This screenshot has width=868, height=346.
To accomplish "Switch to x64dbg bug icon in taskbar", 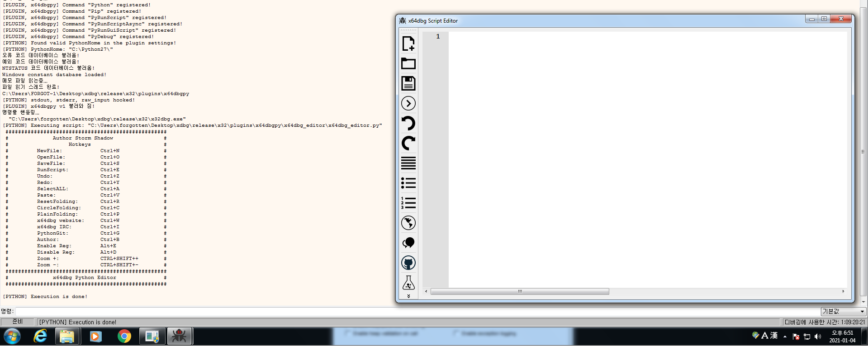I will pos(180,336).
